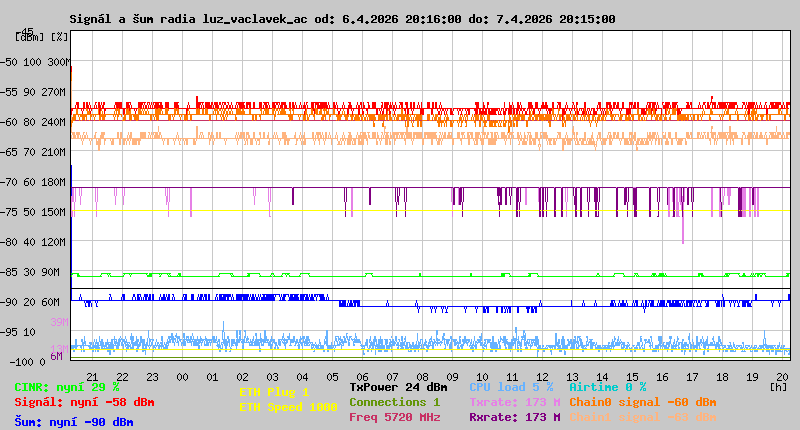Select the Txrate legend label
This screenshot has height=430, width=800.
pyautogui.click(x=514, y=402)
